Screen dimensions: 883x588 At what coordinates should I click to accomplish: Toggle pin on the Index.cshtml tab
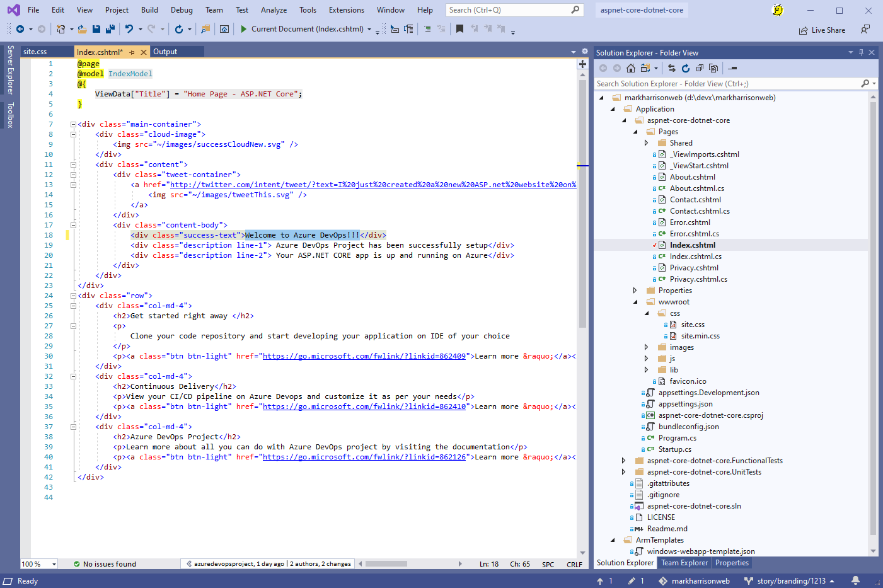[x=132, y=52]
